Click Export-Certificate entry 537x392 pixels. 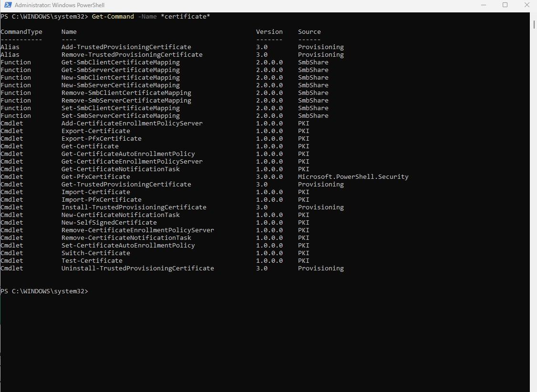coord(95,131)
